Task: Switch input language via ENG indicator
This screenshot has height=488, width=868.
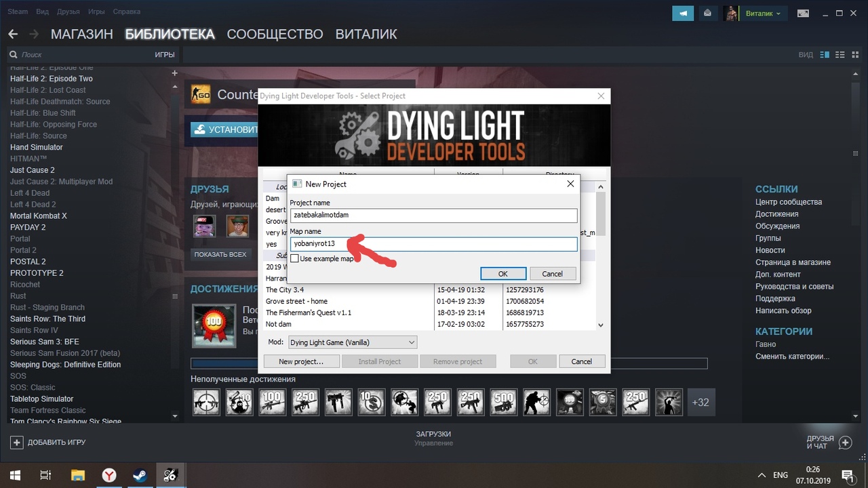Action: pos(781,475)
